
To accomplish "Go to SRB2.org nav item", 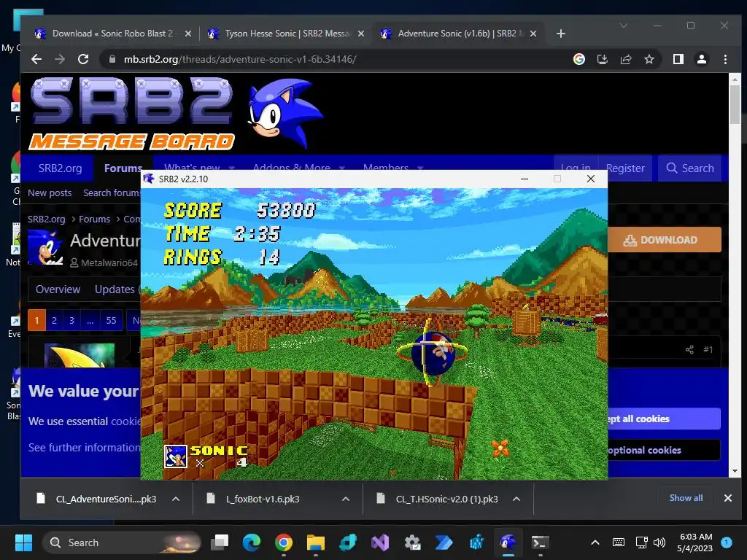I will tap(60, 168).
